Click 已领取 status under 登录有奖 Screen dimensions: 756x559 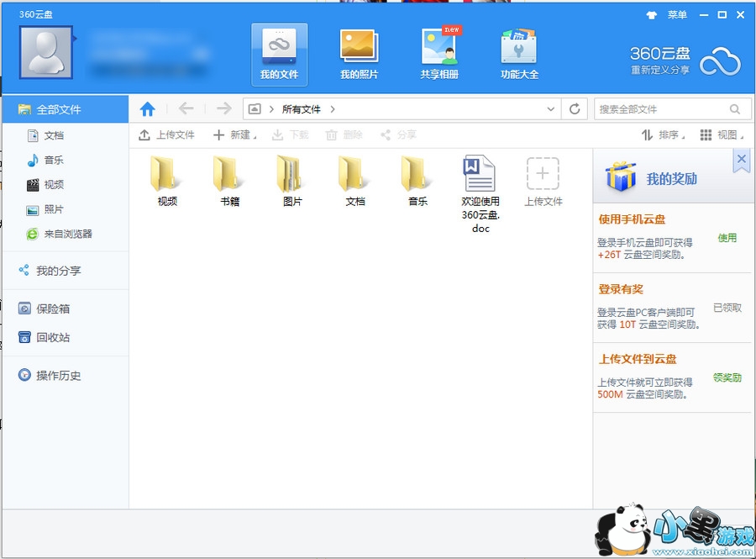tap(727, 308)
